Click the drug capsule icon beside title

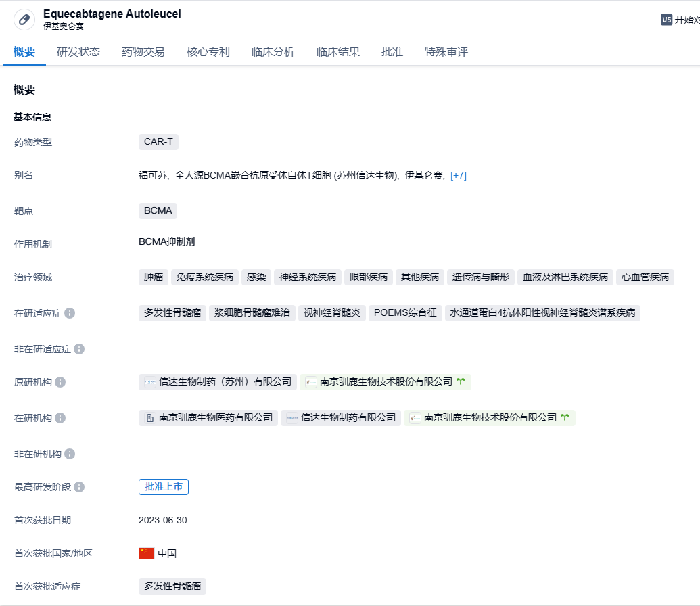[x=24, y=19]
